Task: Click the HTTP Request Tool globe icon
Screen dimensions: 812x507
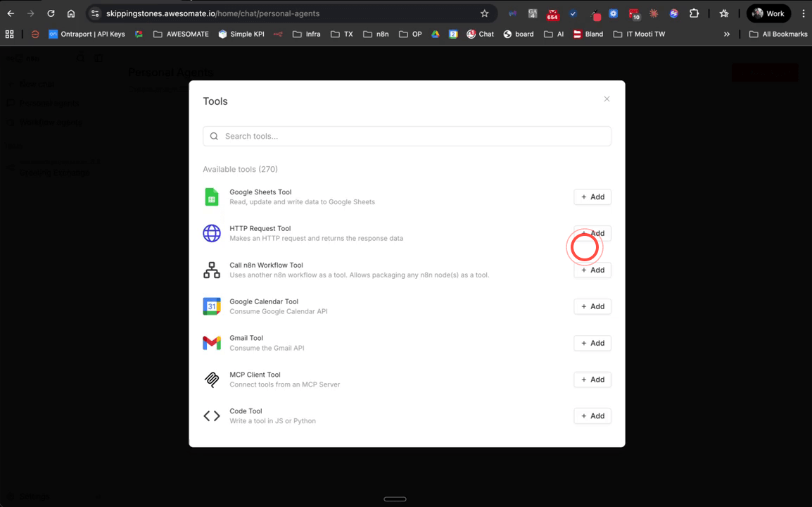Action: (x=212, y=233)
